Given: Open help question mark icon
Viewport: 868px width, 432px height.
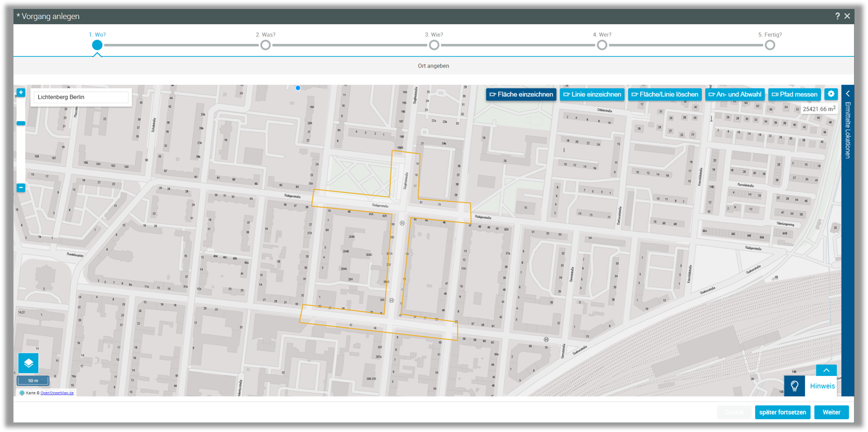Looking at the screenshot, I should click(x=837, y=16).
